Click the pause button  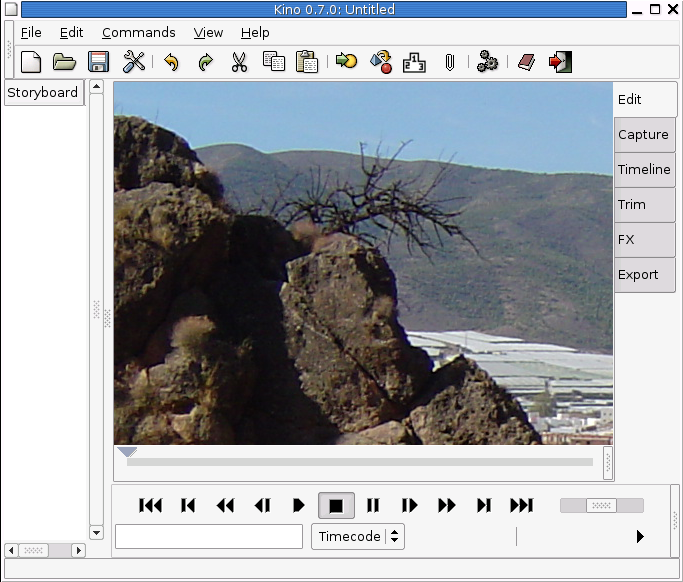[x=373, y=506]
